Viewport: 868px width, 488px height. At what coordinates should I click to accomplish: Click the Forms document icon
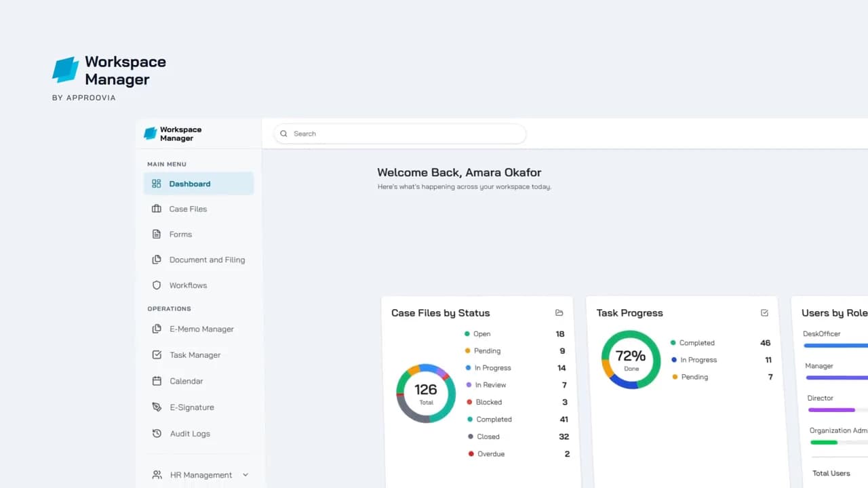click(x=157, y=235)
